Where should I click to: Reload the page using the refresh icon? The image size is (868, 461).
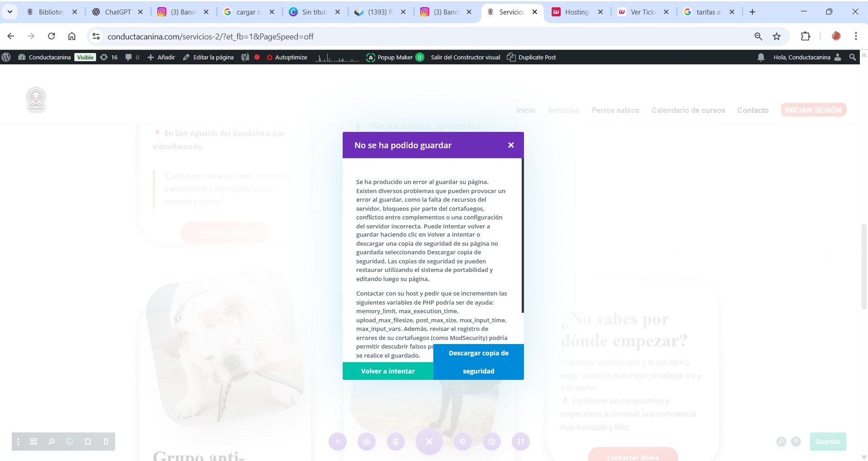click(52, 36)
